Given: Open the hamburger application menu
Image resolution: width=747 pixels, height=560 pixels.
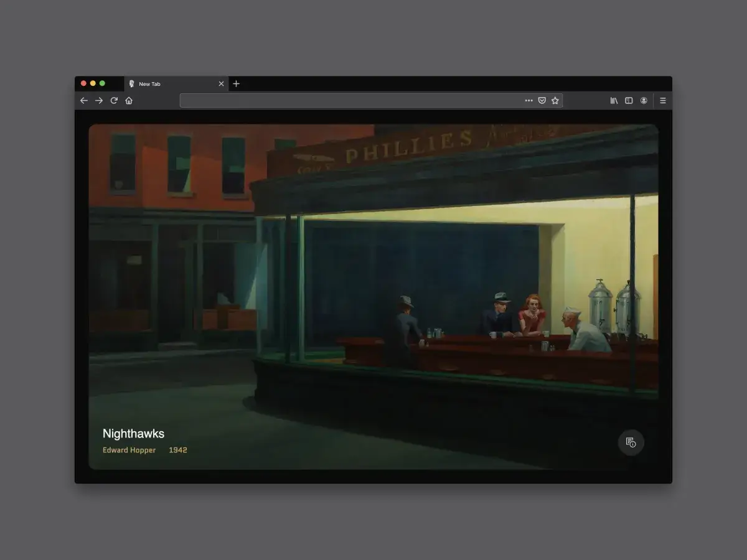Looking at the screenshot, I should click(x=662, y=100).
